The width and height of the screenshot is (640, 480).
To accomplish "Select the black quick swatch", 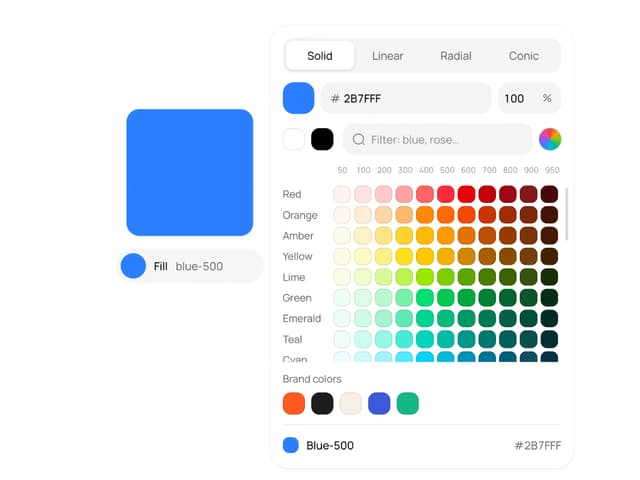I will coord(322,139).
